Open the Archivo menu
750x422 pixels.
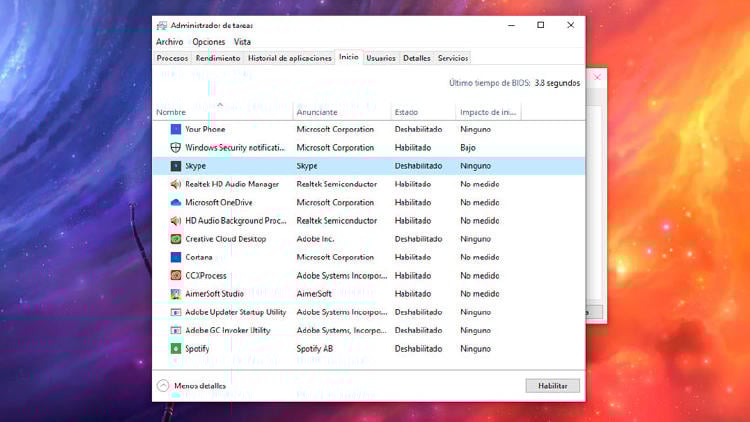pos(169,42)
